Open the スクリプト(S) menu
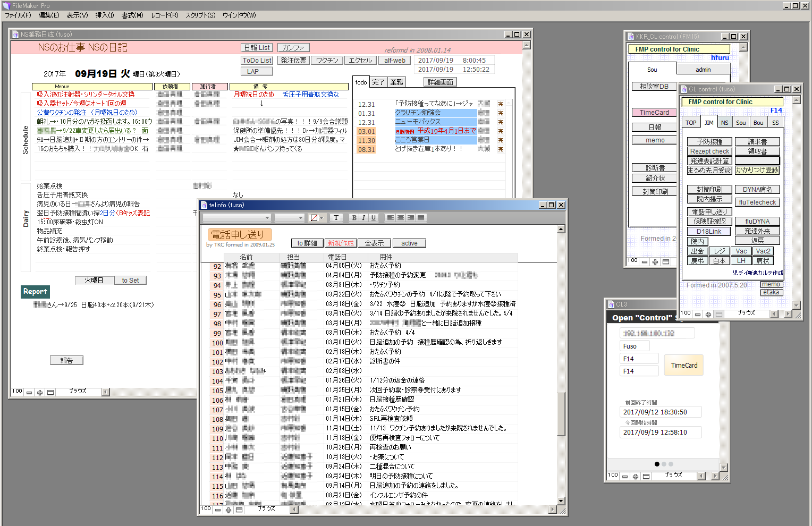 tap(200, 15)
